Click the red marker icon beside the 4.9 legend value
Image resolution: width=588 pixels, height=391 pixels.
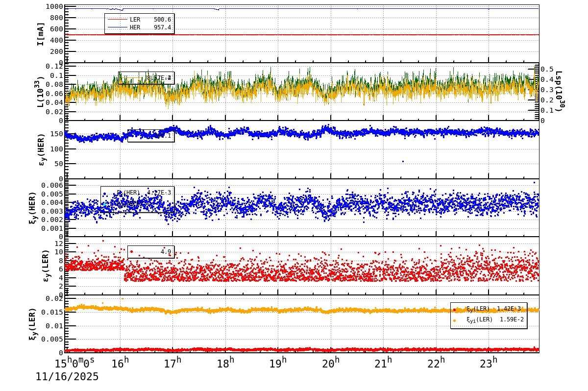tap(131, 252)
